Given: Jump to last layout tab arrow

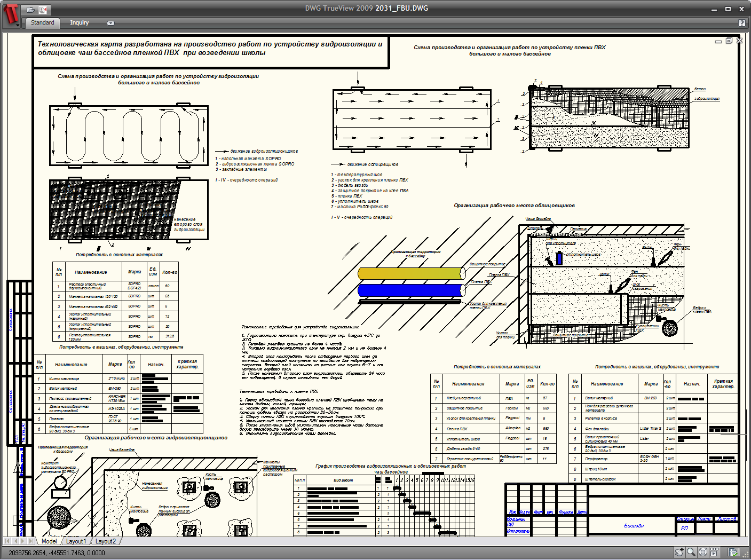Looking at the screenshot, I should tap(30, 541).
